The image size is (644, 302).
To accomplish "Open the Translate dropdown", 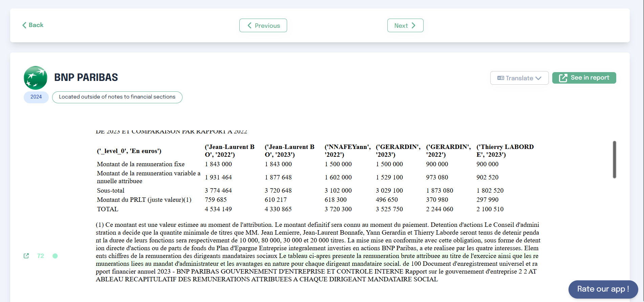I will click(x=519, y=78).
